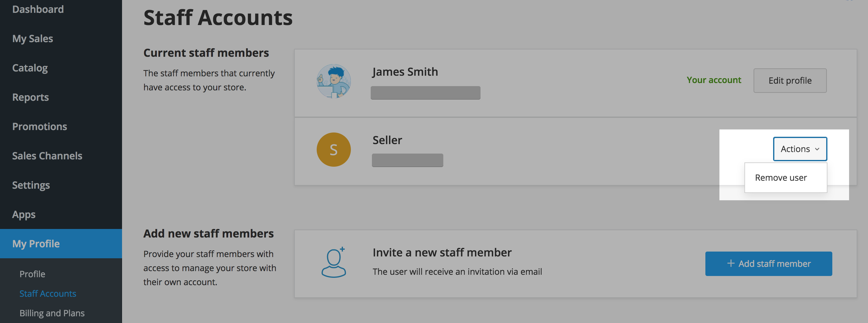
Task: Click the Your account label
Action: [714, 80]
